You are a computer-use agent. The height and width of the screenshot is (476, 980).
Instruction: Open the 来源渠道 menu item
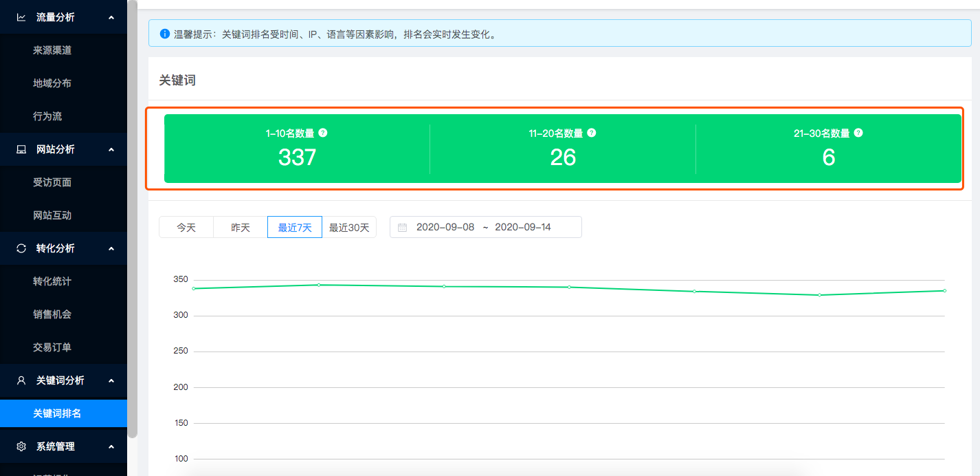click(x=52, y=50)
